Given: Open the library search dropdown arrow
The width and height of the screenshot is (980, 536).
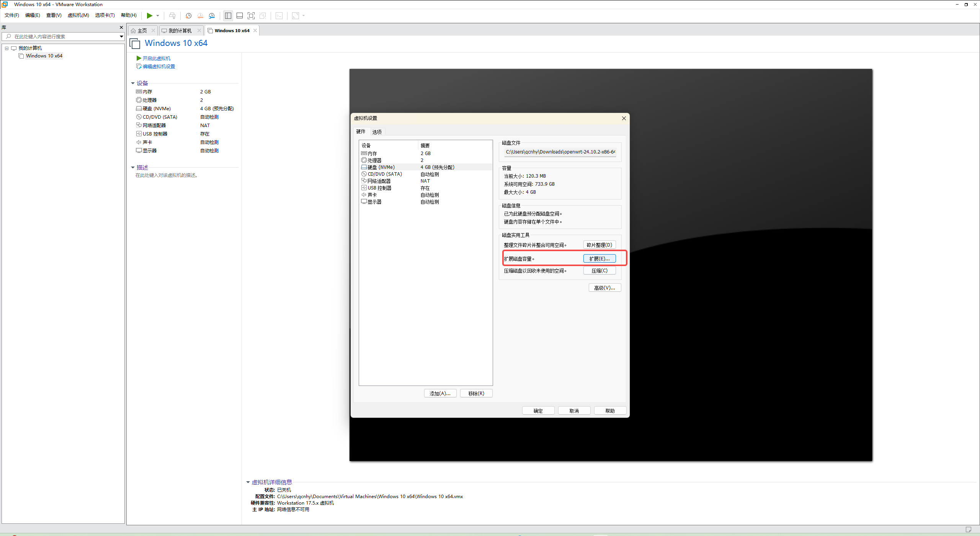Looking at the screenshot, I should 121,37.
